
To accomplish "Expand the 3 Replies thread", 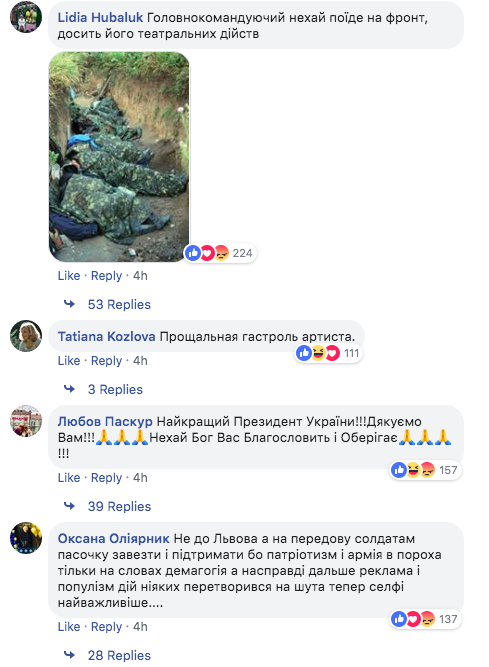I will pyautogui.click(x=115, y=390).
